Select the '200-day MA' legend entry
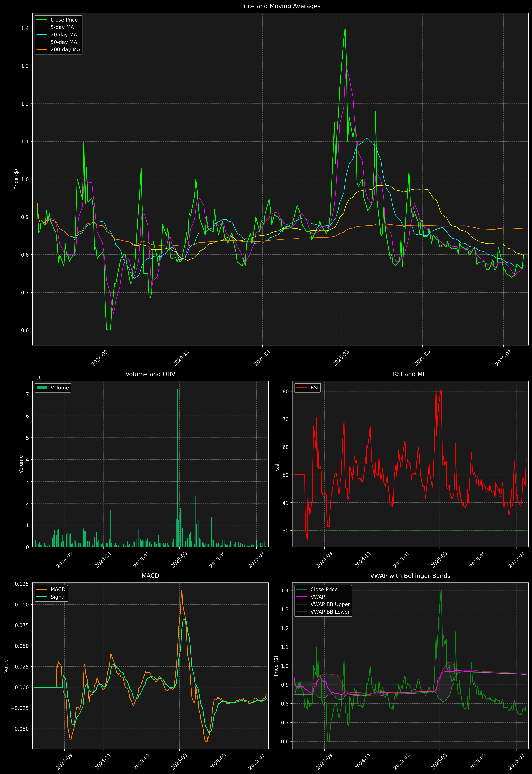532x774 pixels. point(65,50)
